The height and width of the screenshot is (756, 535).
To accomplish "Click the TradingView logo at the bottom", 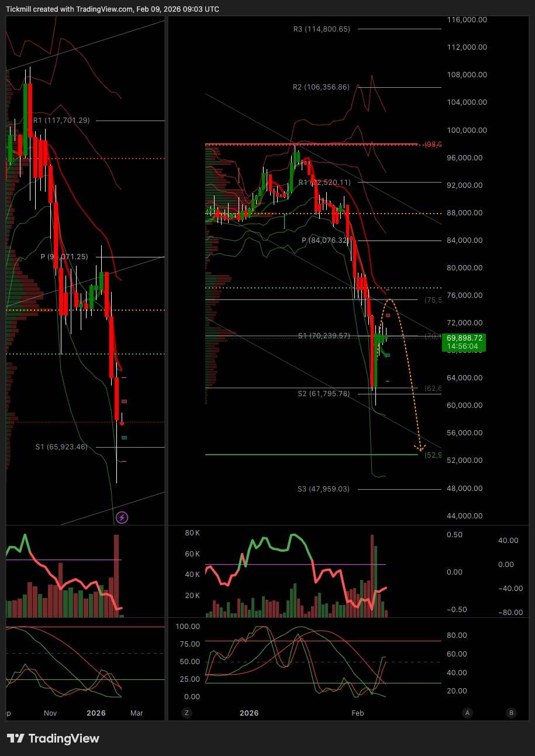I will pos(53,738).
